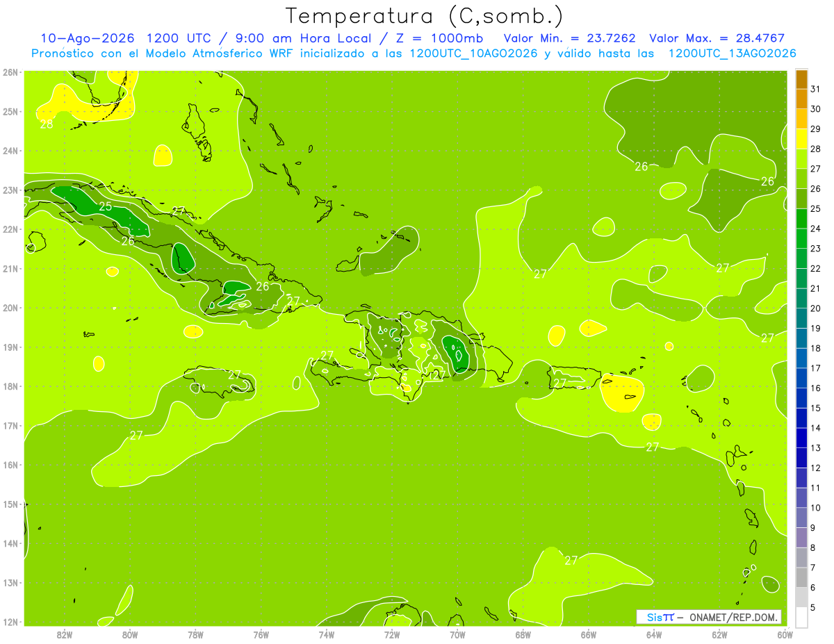Click the valid-until stamp '1200UTC_13AGO2026'

tap(732, 53)
